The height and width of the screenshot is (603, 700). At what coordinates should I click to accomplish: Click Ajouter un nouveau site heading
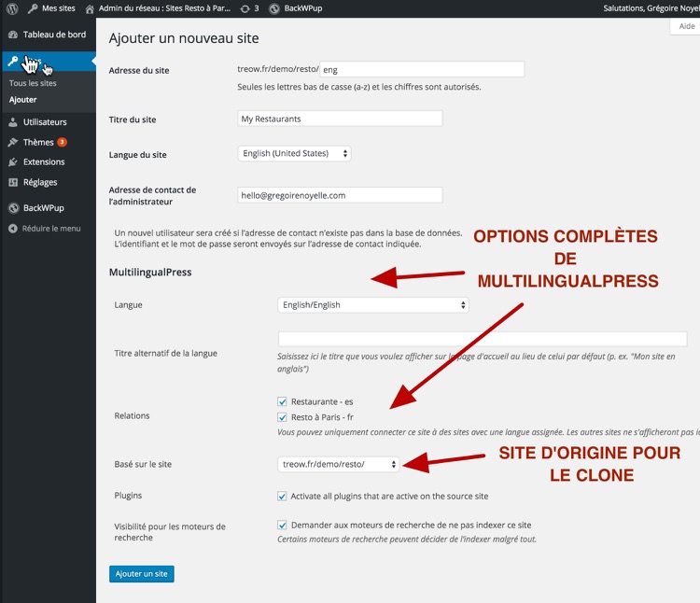point(184,38)
